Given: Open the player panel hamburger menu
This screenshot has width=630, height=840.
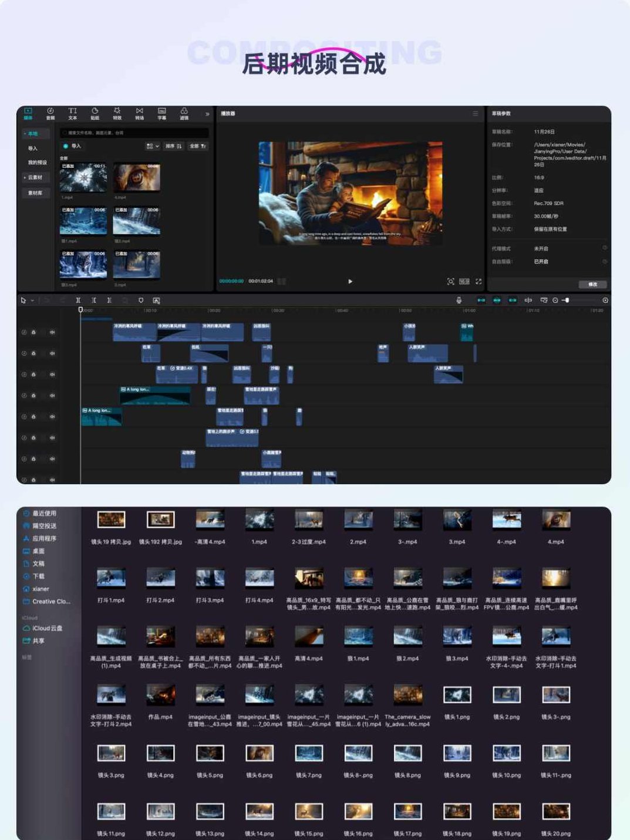Looking at the screenshot, I should [x=476, y=113].
